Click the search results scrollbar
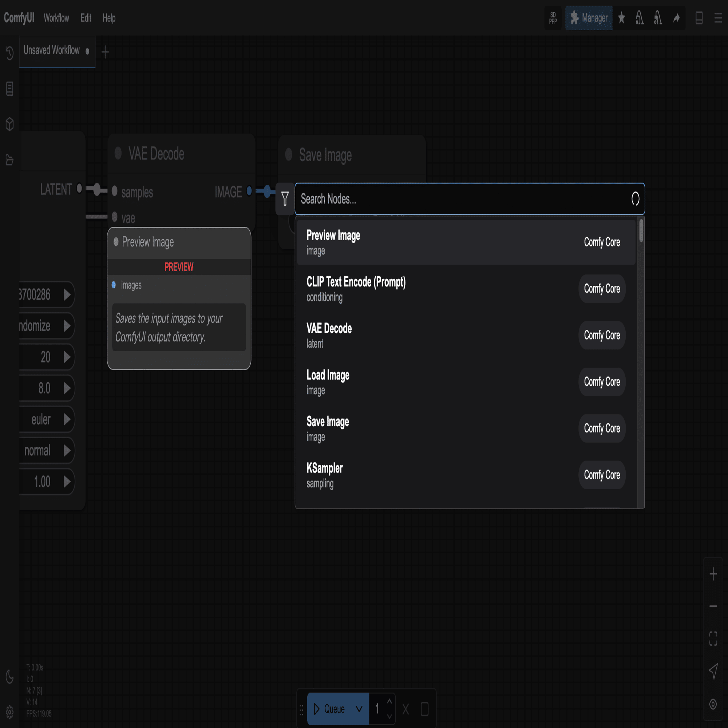Viewport: 728px width, 728px height. tap(641, 232)
